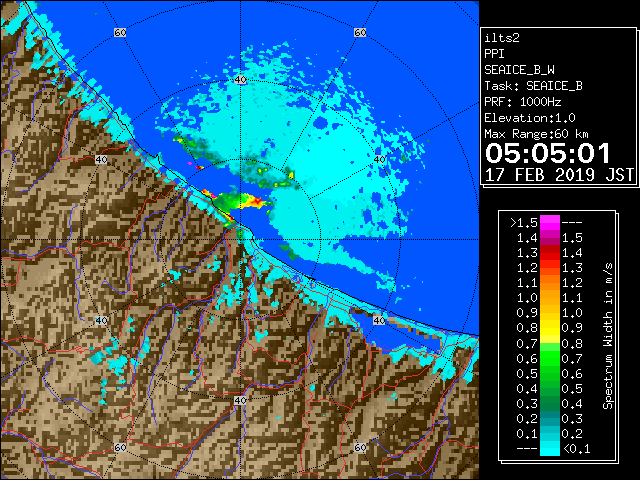640x480 pixels.
Task: Select the orange 1.1–1.2 legend swatch
Action: 549,283
